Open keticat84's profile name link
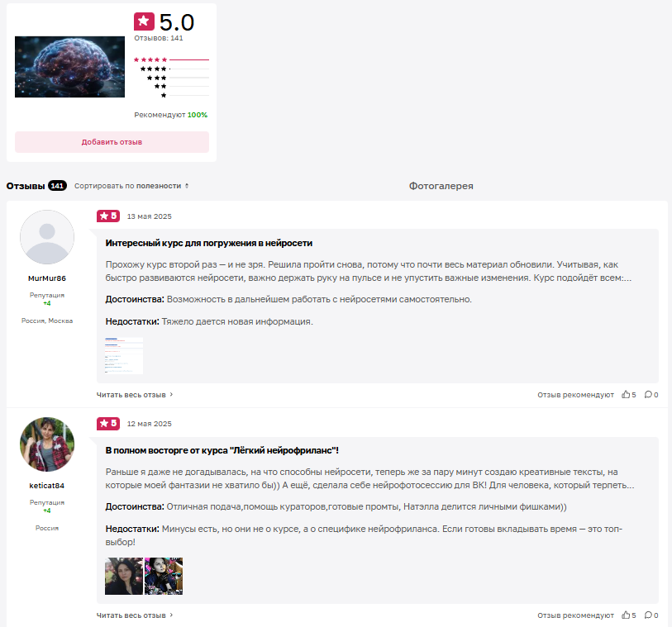 (x=47, y=485)
